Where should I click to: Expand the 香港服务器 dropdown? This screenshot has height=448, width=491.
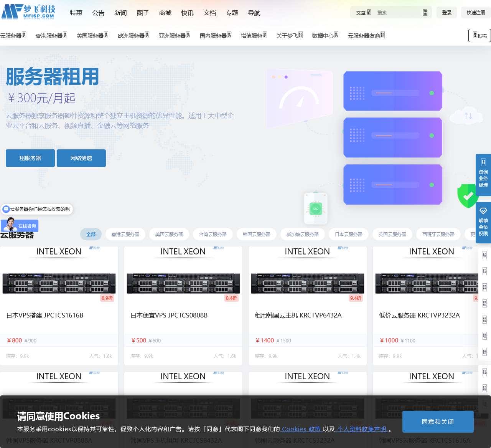pos(51,35)
